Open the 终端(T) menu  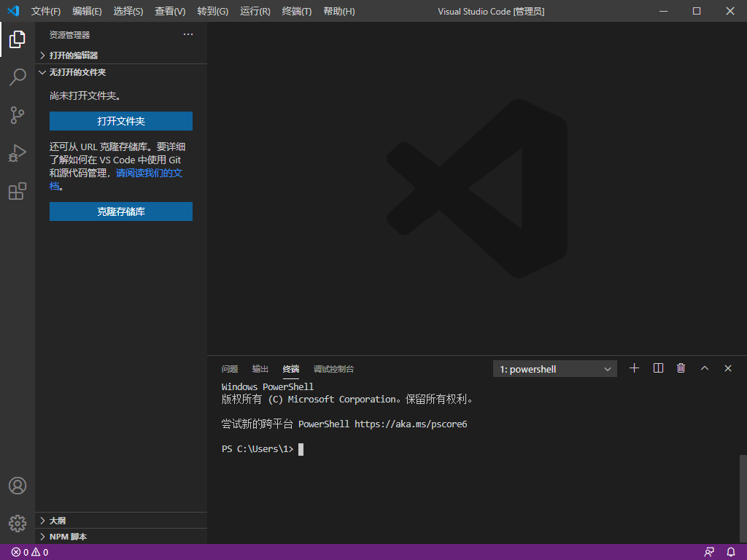tap(296, 12)
